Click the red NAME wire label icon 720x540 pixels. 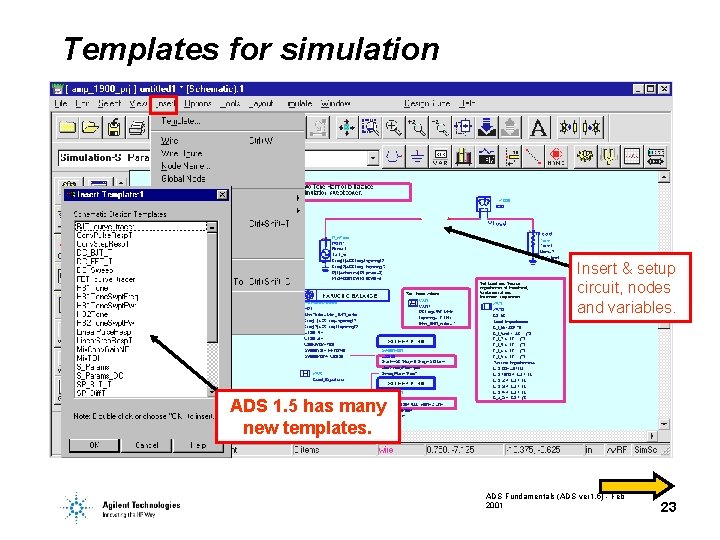click(556, 157)
